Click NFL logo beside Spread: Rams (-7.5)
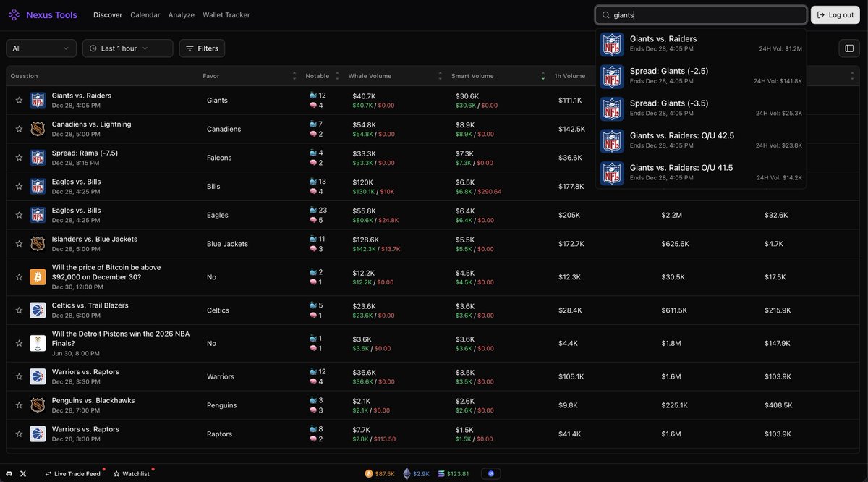The height and width of the screenshot is (482, 868). coord(38,158)
